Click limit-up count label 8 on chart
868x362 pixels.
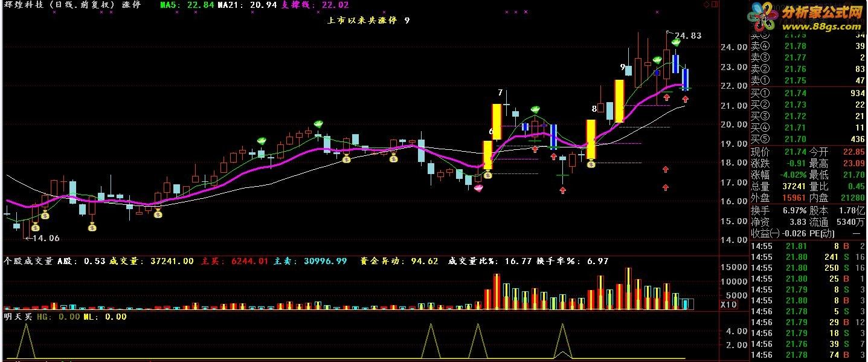coord(594,109)
